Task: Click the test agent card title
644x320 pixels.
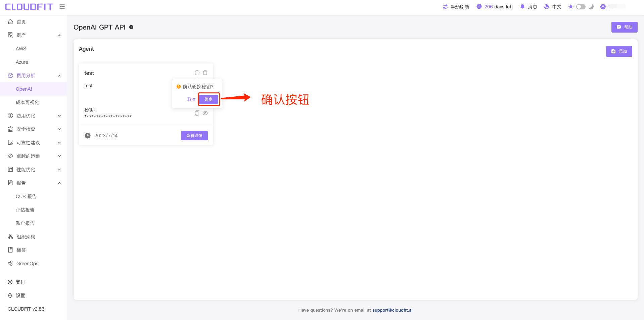Action: click(x=89, y=73)
